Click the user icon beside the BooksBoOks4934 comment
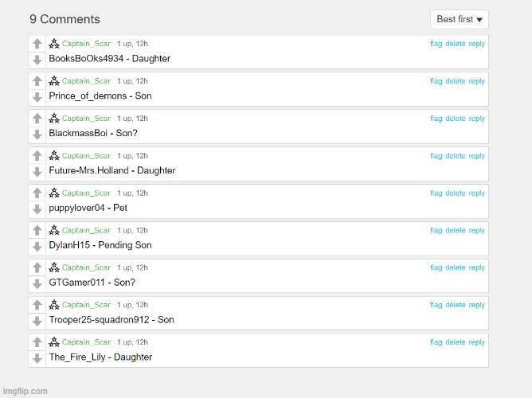Screen dimensions: 532x398 (54, 44)
